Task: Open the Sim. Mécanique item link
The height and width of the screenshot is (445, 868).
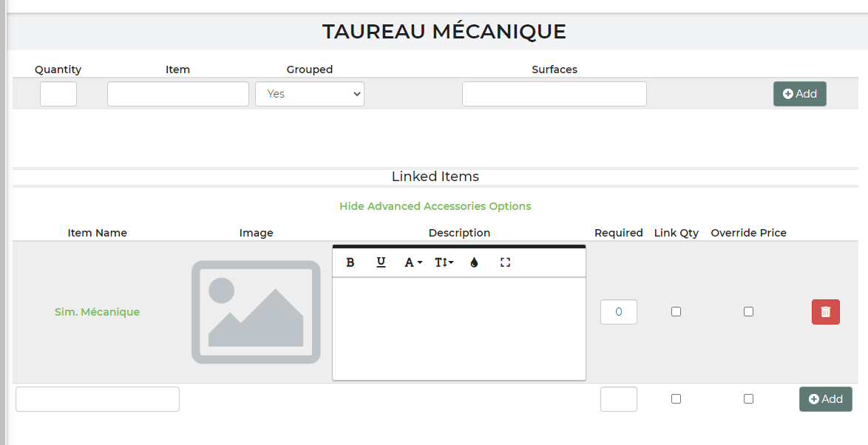Action: [x=97, y=312]
